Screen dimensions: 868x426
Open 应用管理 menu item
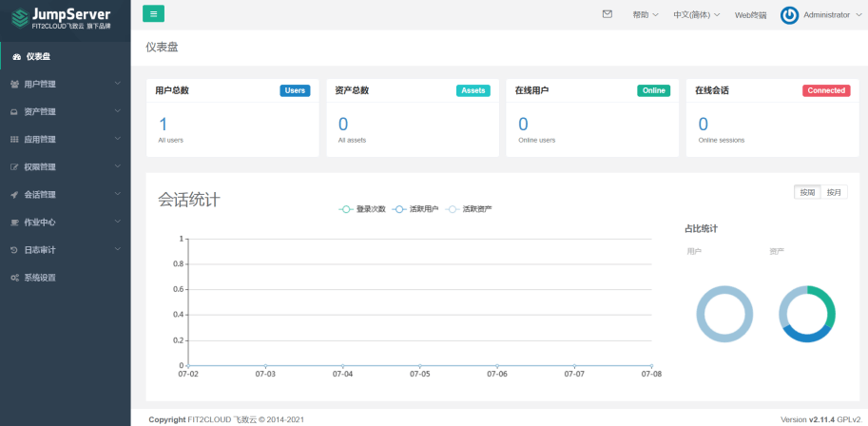[66, 140]
